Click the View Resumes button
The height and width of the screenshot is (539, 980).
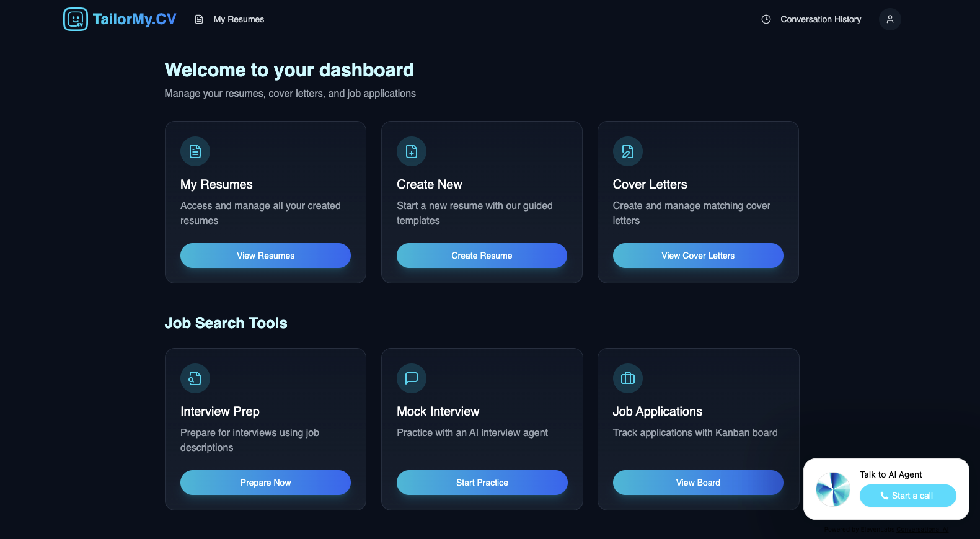265,256
